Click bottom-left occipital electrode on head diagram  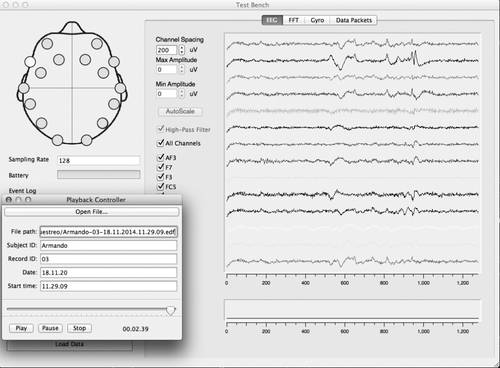(58, 140)
